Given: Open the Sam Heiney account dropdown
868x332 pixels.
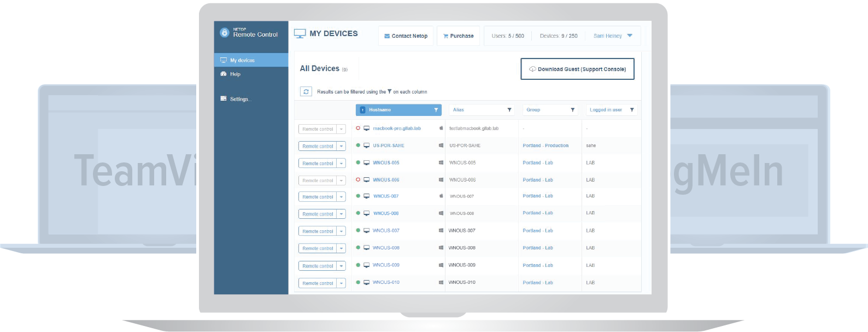Looking at the screenshot, I should pos(613,36).
